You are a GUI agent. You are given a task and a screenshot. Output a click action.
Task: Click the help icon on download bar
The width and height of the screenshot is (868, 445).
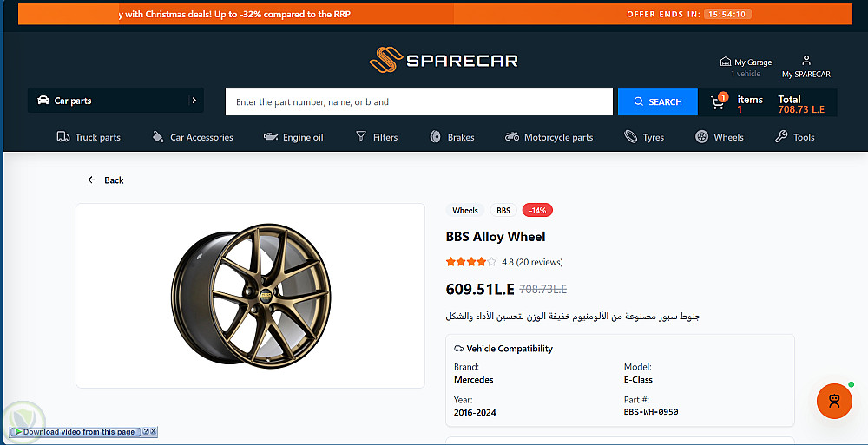coord(146,431)
